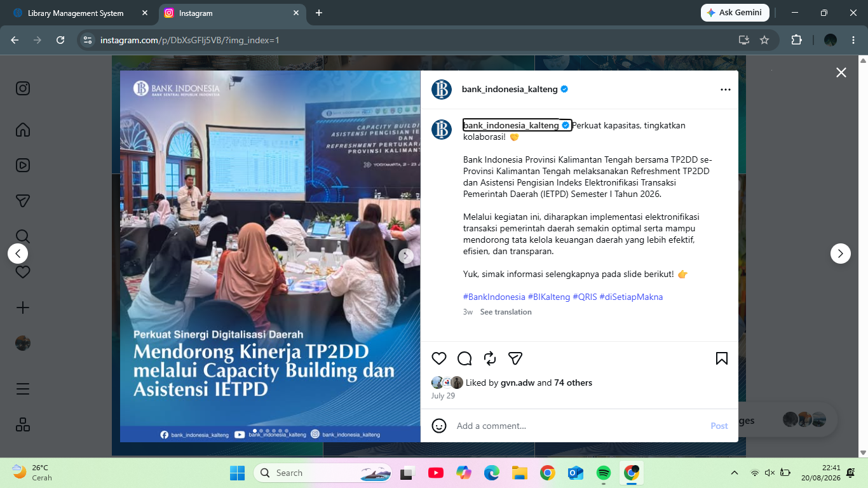The width and height of the screenshot is (868, 488).
Task: Switch to the Library Management System tab
Action: click(x=76, y=13)
